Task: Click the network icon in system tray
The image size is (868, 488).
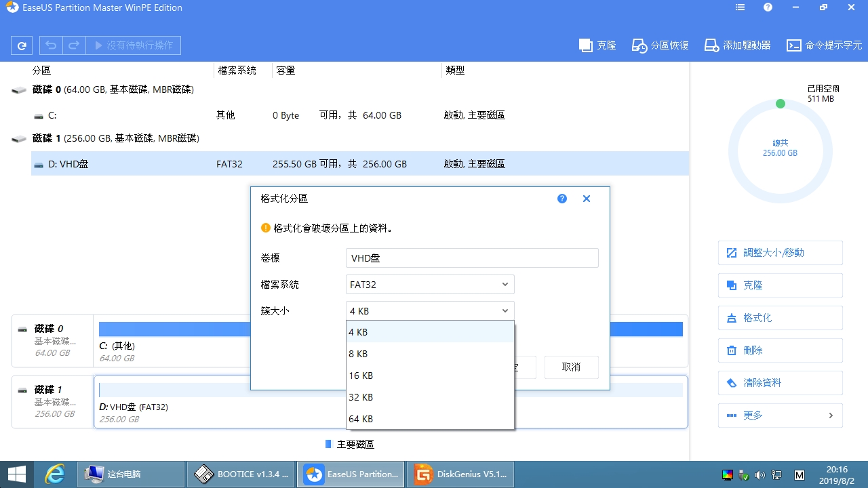Action: click(x=776, y=474)
